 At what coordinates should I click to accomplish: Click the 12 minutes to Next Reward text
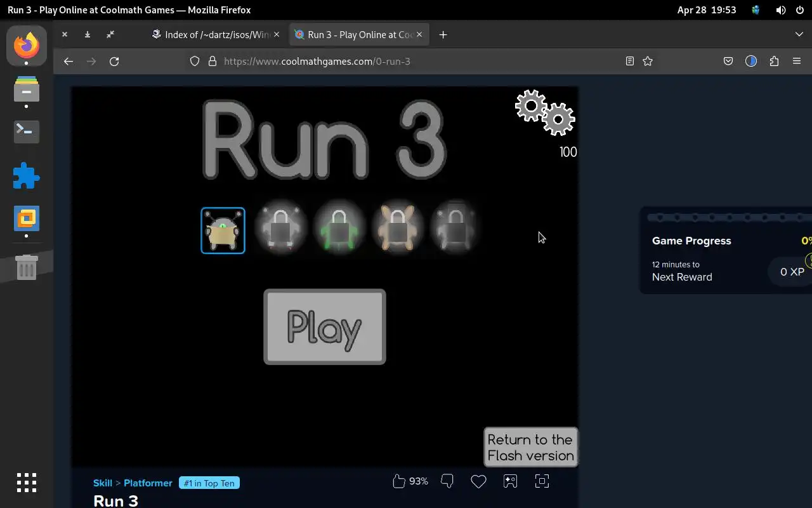click(x=682, y=271)
